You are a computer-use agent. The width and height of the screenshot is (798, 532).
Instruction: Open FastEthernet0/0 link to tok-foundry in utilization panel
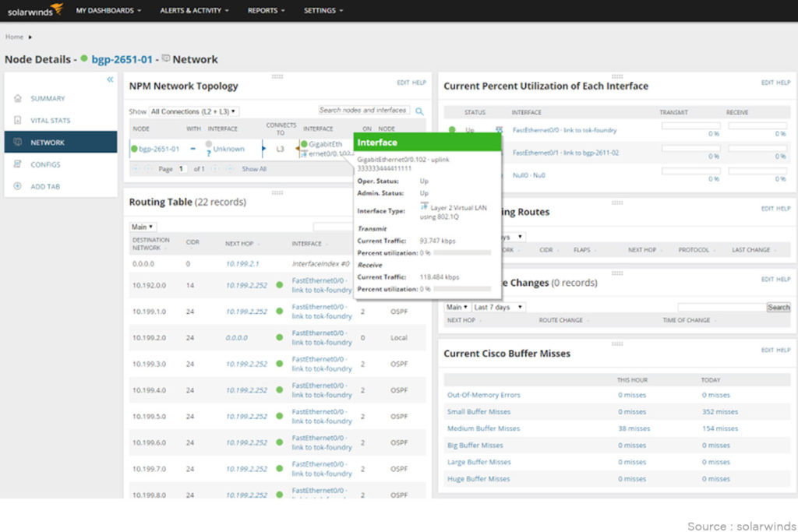tap(564, 130)
